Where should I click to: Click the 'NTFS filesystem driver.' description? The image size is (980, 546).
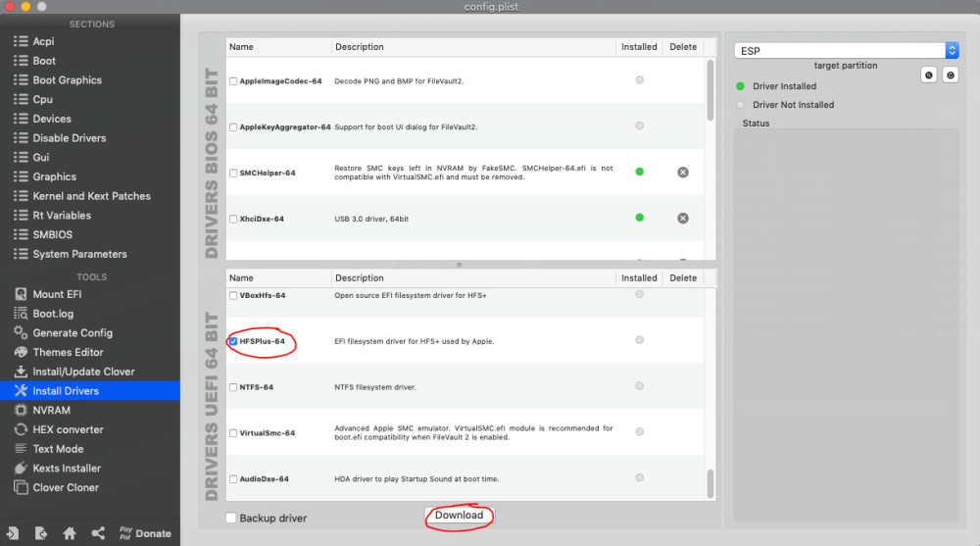pos(375,388)
